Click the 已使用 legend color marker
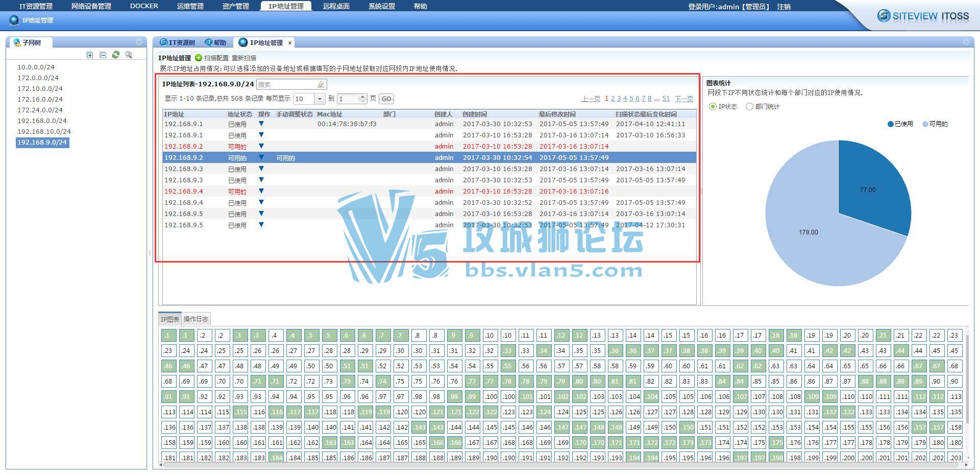This screenshot has height=474, width=980. point(891,124)
